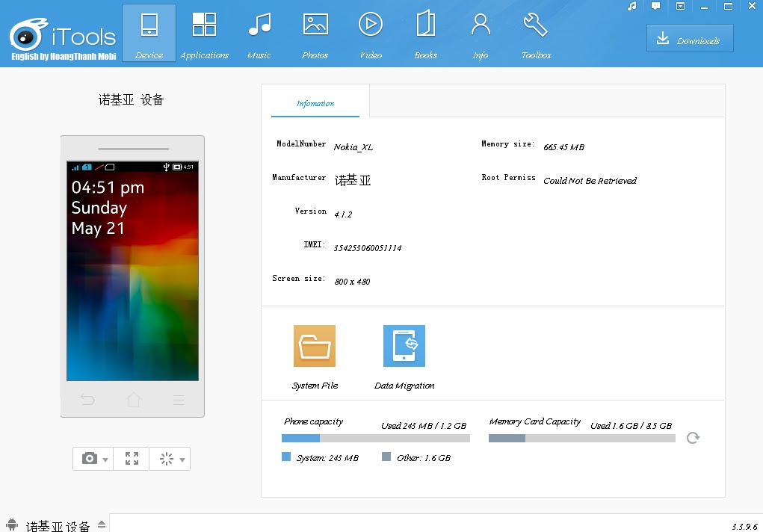Open the Books section
The width and height of the screenshot is (763, 532).
(426, 33)
